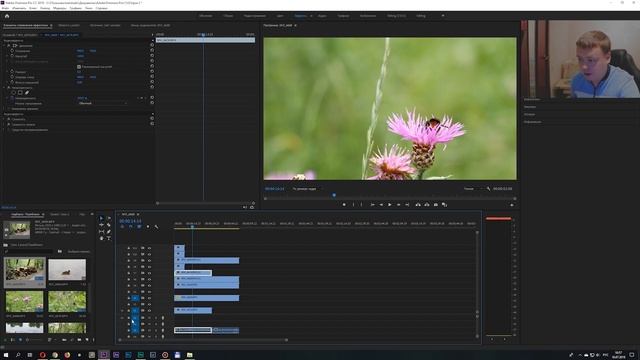Viewport: 640px width, 360px height.
Task: Click the Lift button in Program monitor
Action: pos(418,204)
